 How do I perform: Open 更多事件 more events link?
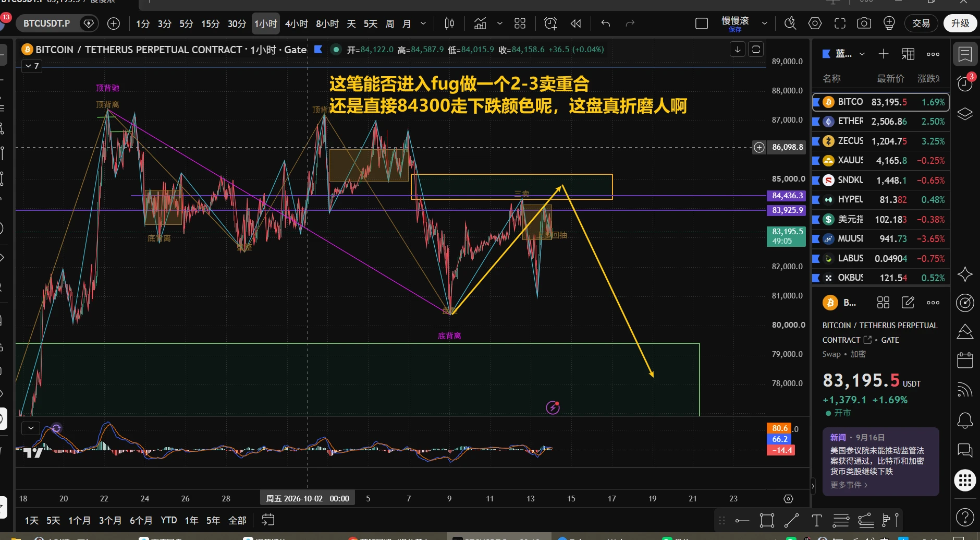click(x=849, y=485)
